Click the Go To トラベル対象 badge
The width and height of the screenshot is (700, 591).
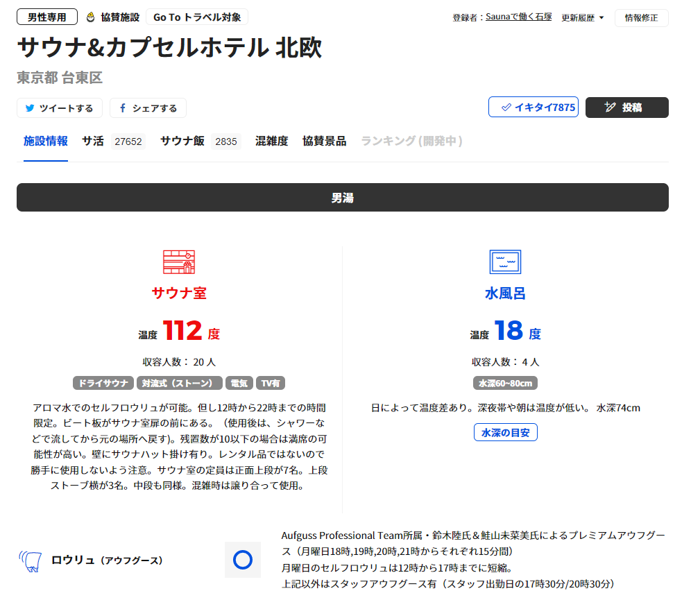click(x=197, y=17)
